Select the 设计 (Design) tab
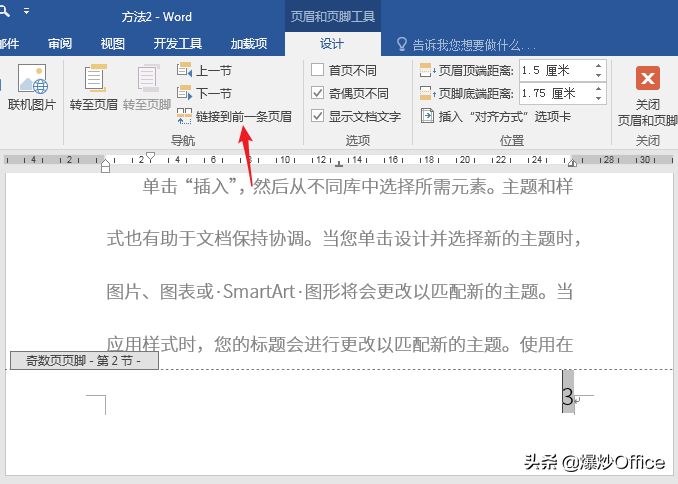 [x=332, y=44]
